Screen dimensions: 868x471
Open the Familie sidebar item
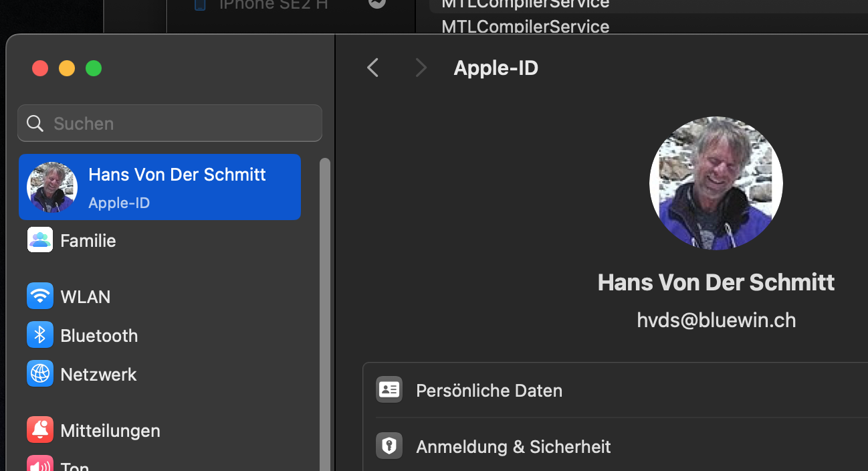[x=88, y=240]
